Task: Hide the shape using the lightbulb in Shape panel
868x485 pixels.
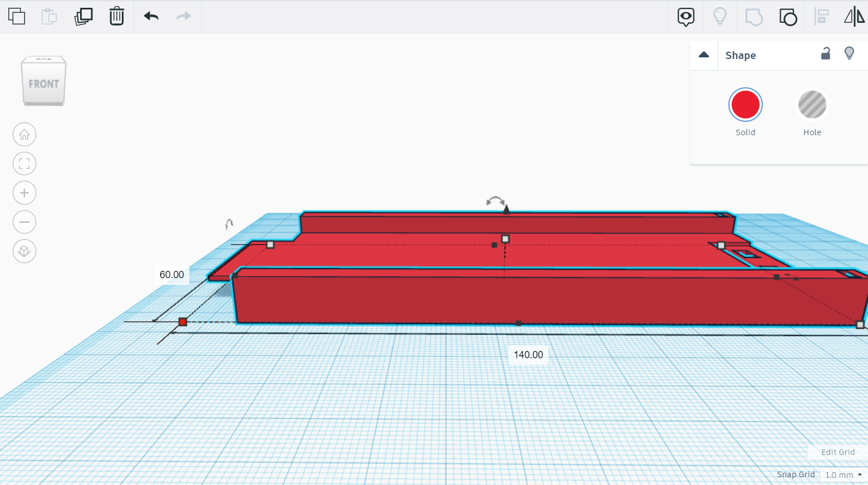Action: click(849, 53)
